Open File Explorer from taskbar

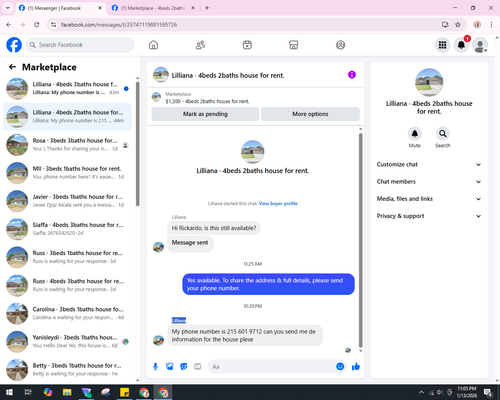point(67,392)
